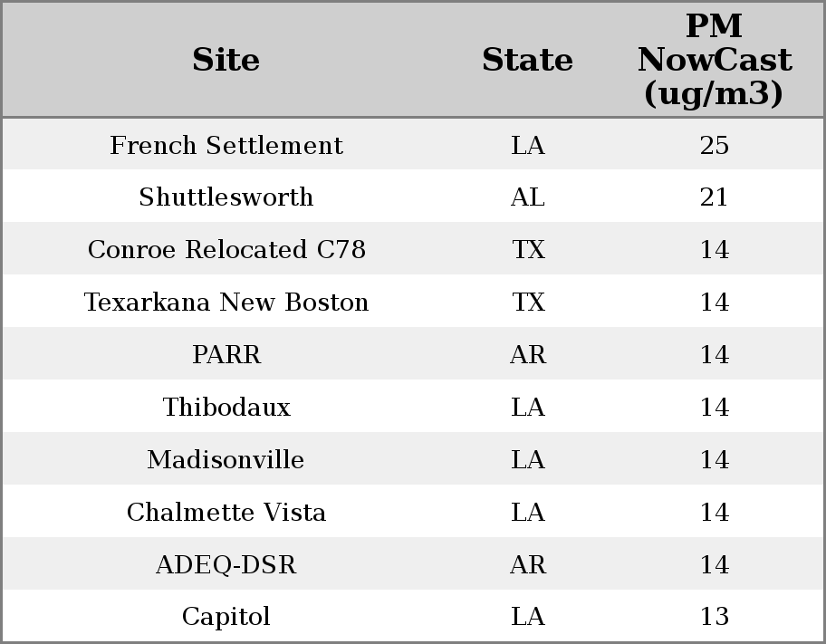Select the Capitol site cell
This screenshot has height=644, width=826.
226,617
